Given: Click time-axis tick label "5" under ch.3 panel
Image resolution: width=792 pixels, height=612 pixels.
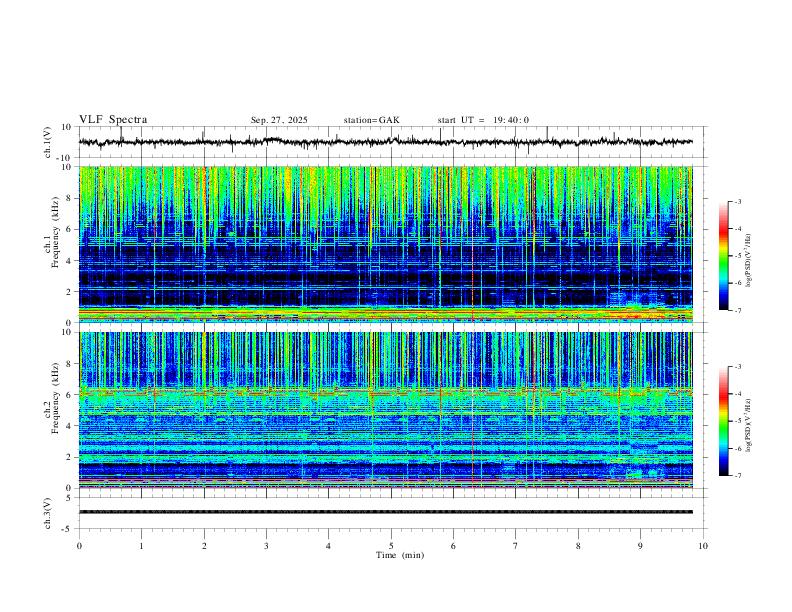Looking at the screenshot, I should pos(391,546).
